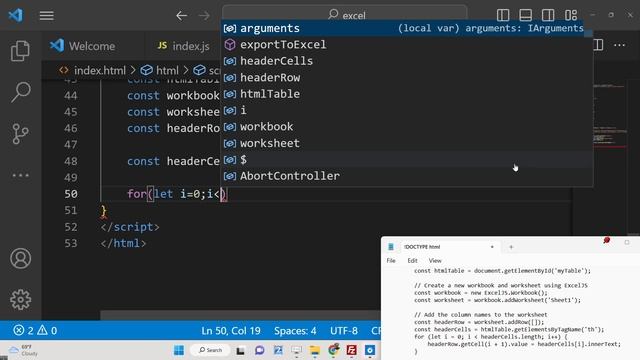Click the errors and warnings status indicator
The width and height of the screenshot is (640, 360).
pos(35,330)
